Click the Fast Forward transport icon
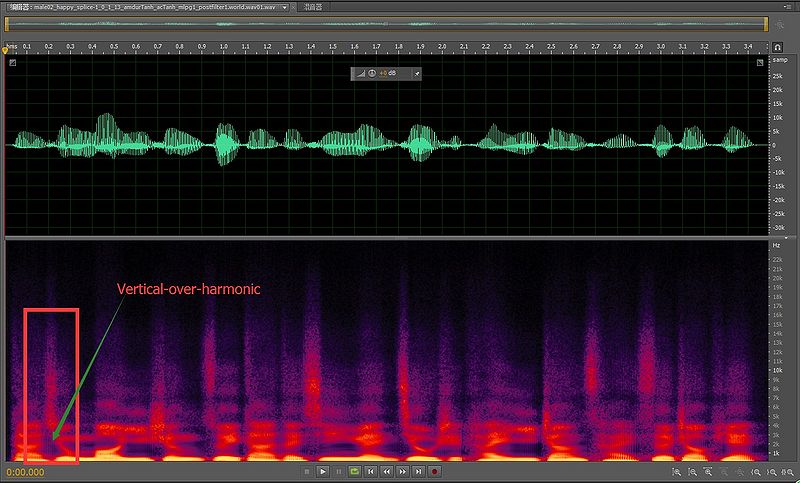Viewport: 800px width, 483px height. tap(402, 471)
